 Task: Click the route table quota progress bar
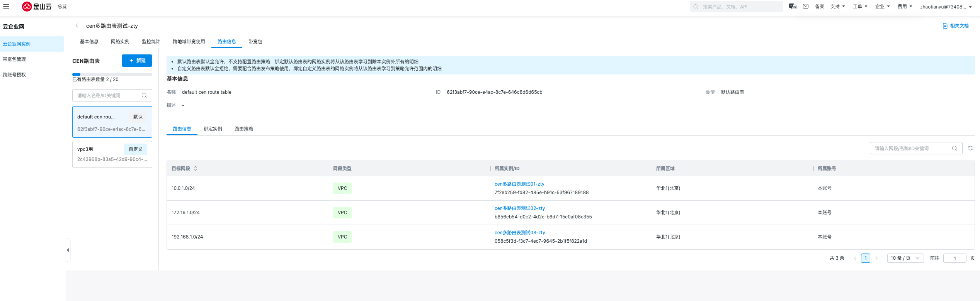112,74
